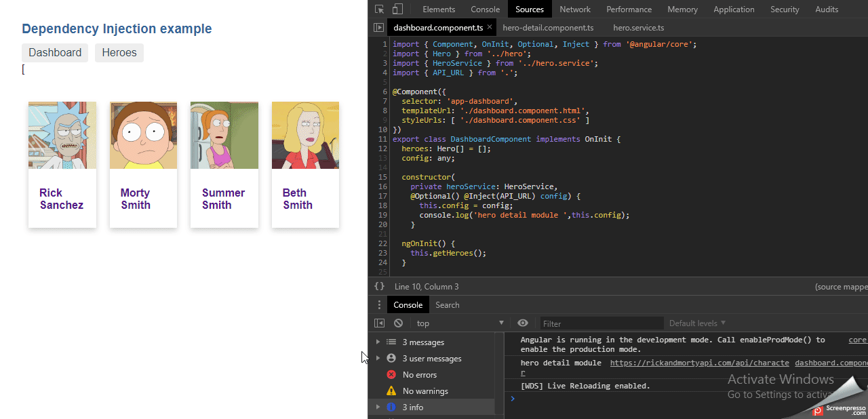Hide the console sidebar icon
Screen dimensions: 868x419
coord(380,323)
